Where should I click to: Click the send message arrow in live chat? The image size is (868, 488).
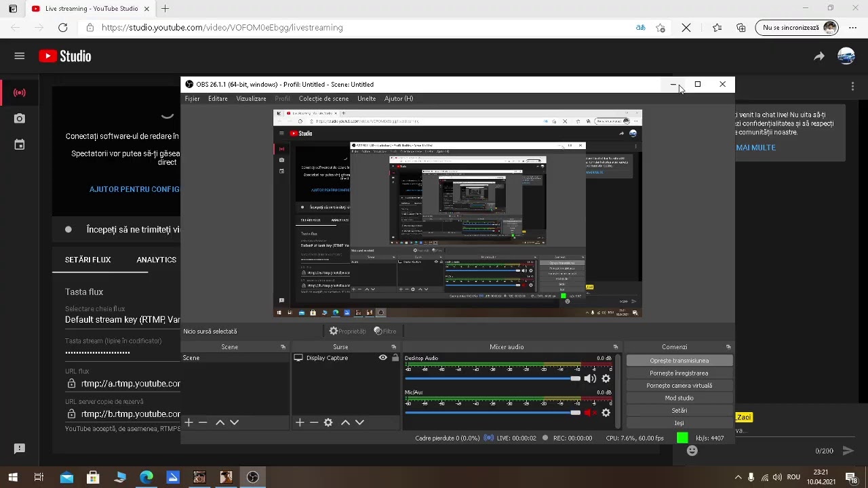[848, 451]
